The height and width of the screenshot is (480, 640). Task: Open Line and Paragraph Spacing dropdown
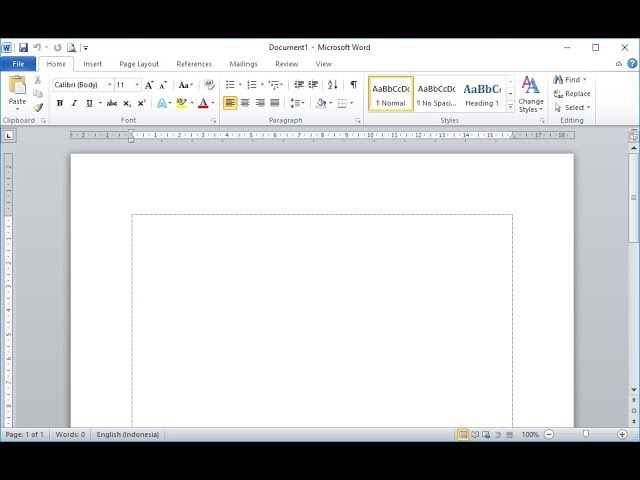(x=297, y=103)
